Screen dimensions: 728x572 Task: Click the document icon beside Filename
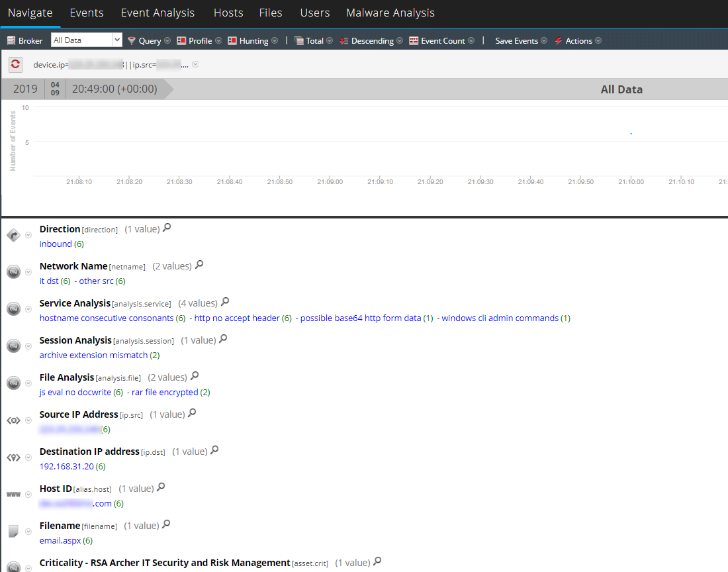click(12, 531)
